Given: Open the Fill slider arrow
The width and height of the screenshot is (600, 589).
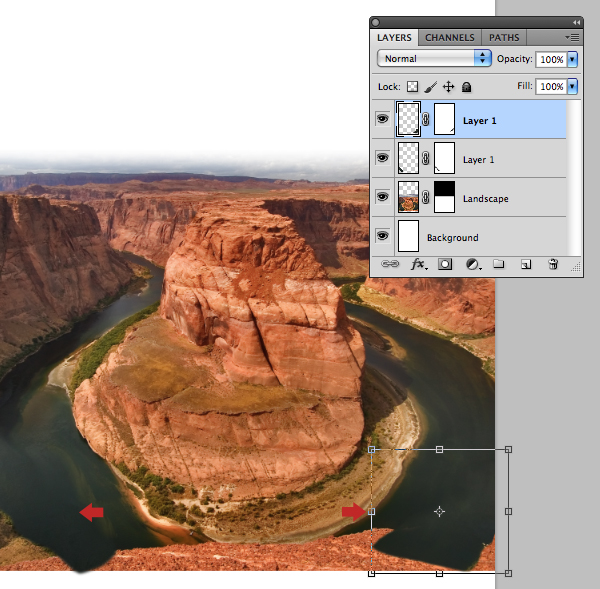Looking at the screenshot, I should coord(572,86).
